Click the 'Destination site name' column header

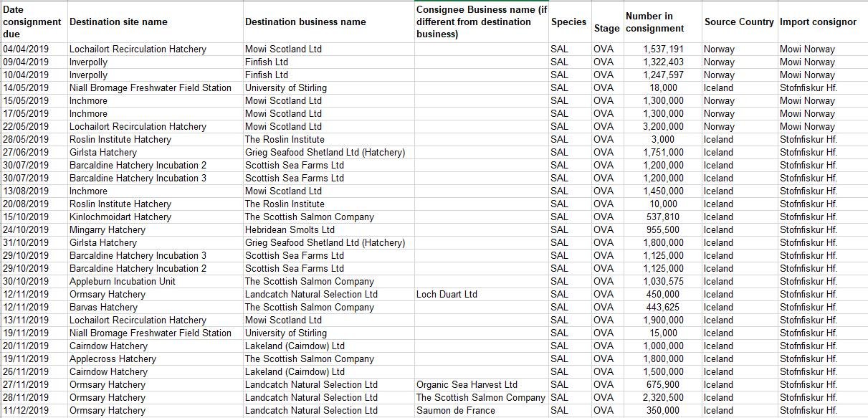click(x=118, y=22)
